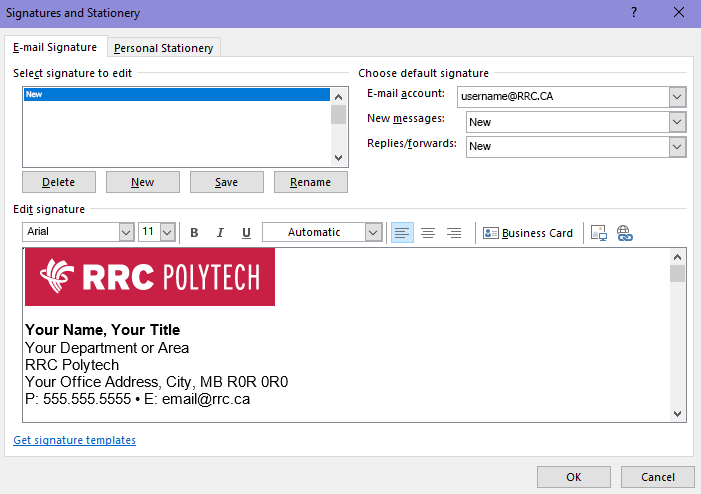Open the Arial font name dropdown
The height and width of the screenshot is (494, 701).
(x=126, y=232)
